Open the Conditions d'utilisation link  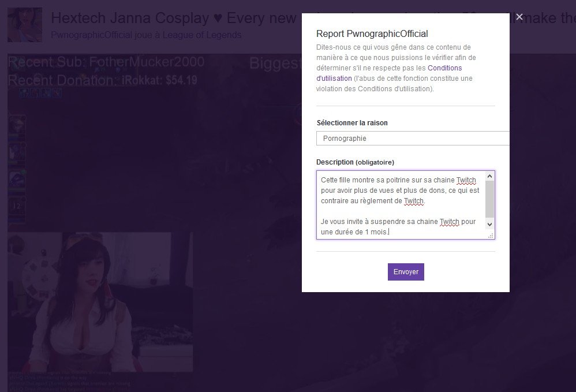(390, 73)
